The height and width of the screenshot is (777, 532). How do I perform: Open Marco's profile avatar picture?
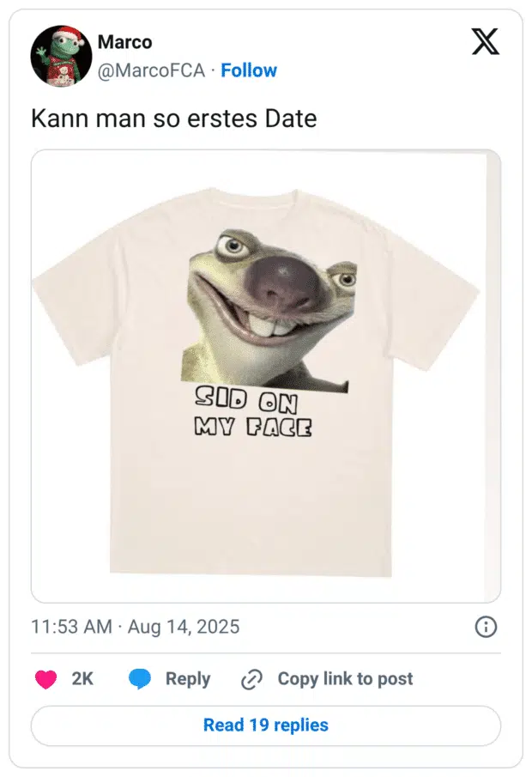point(61,56)
